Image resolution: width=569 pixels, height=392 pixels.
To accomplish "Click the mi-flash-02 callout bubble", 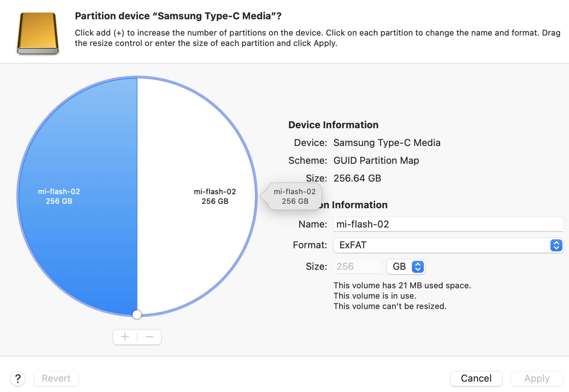I will [295, 196].
